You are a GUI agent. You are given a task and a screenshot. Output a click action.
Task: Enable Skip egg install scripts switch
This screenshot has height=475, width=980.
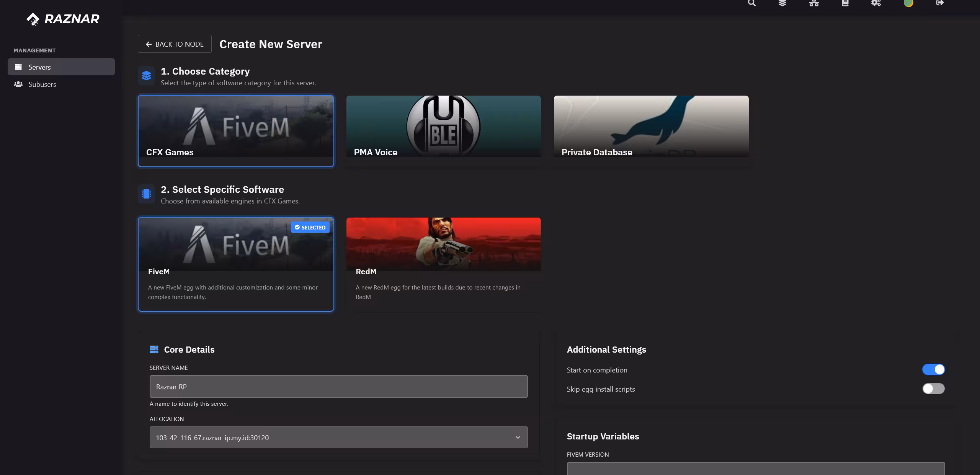pyautogui.click(x=933, y=389)
